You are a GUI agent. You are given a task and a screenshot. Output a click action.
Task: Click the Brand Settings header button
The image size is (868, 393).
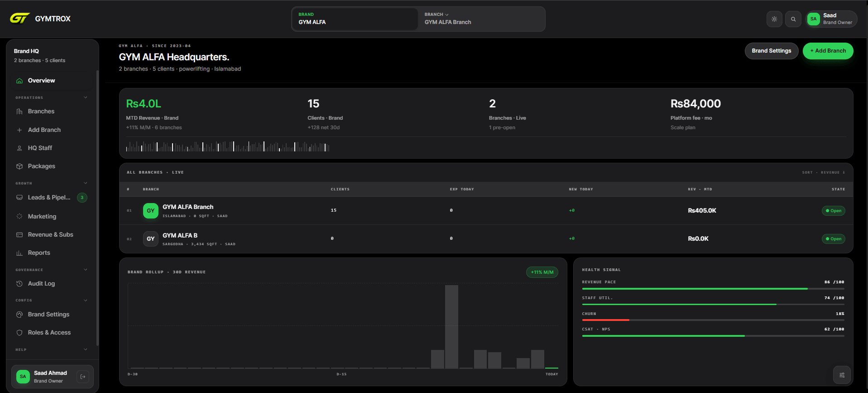point(772,51)
